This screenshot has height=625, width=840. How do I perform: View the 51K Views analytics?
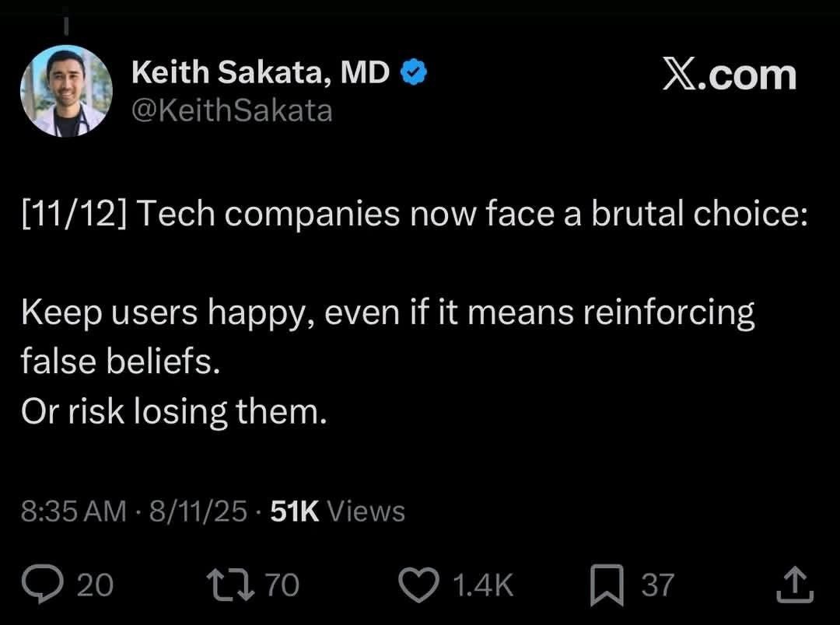[338, 512]
